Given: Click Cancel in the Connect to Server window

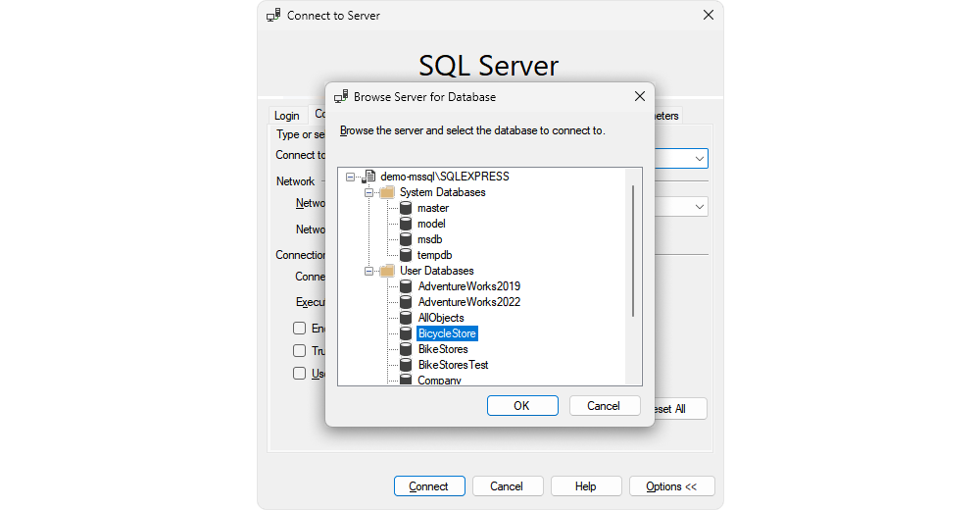Looking at the screenshot, I should 507,486.
